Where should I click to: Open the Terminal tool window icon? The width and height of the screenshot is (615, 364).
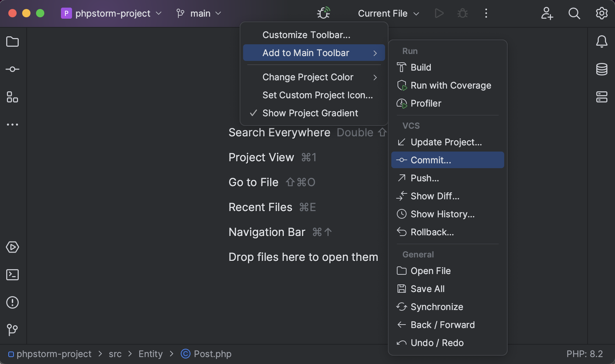pyautogui.click(x=12, y=275)
